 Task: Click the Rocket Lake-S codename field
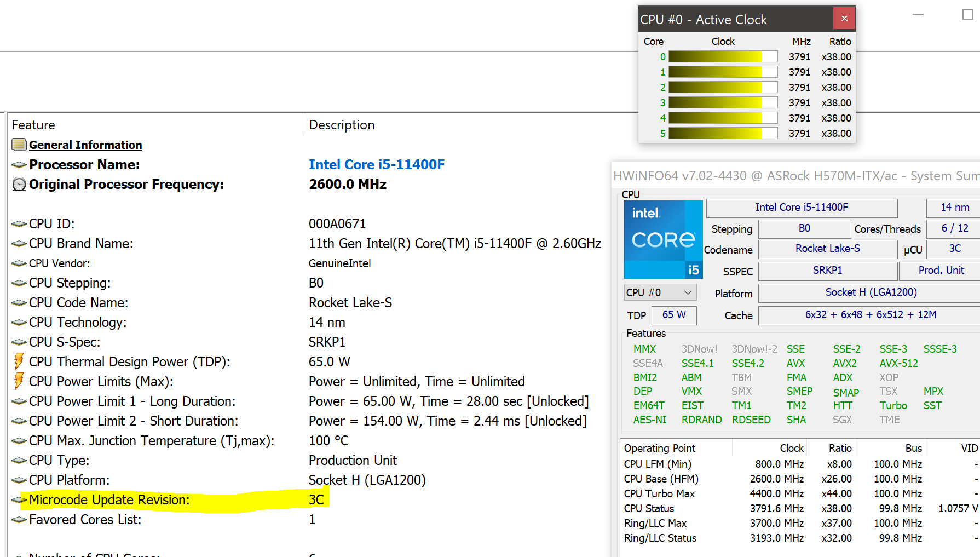click(x=827, y=249)
